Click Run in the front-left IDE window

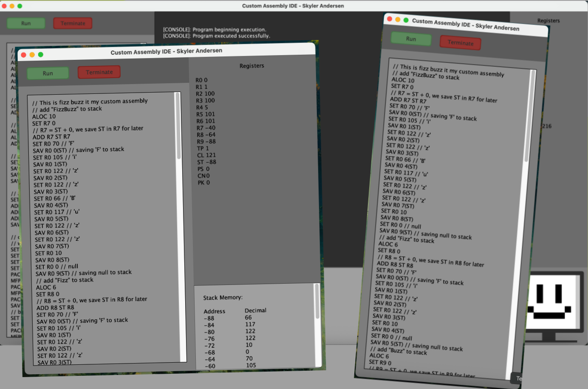(48, 73)
